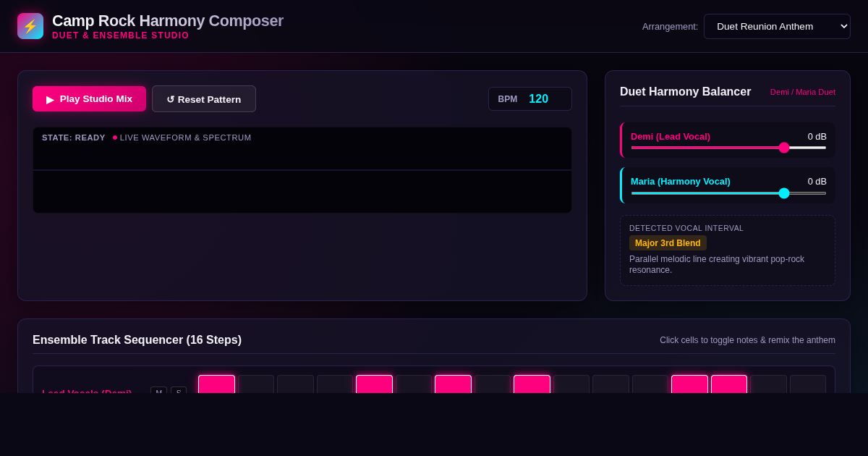Image resolution: width=868 pixels, height=456 pixels.
Task: Click the Reset Pattern button
Action: 204,99
